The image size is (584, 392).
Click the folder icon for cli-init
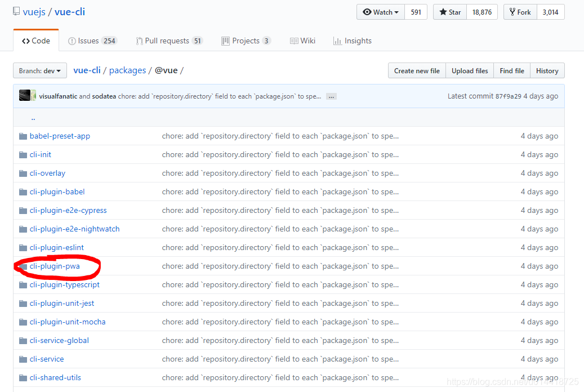[x=23, y=155]
